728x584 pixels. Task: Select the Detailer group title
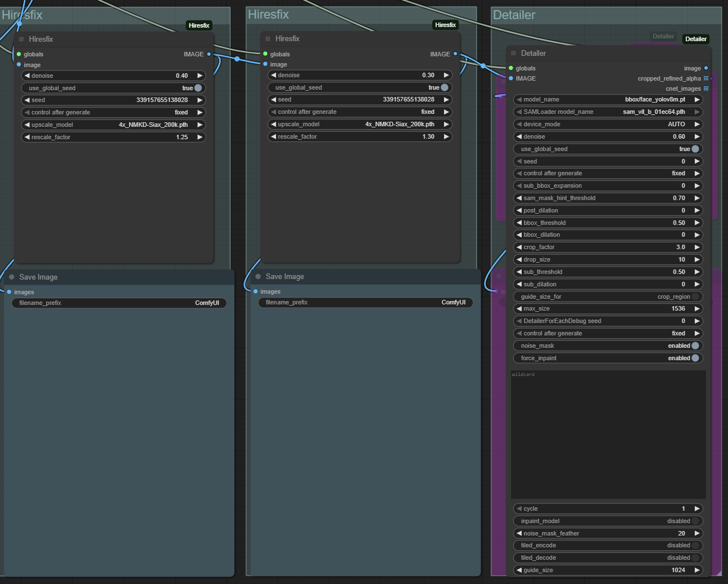[514, 15]
